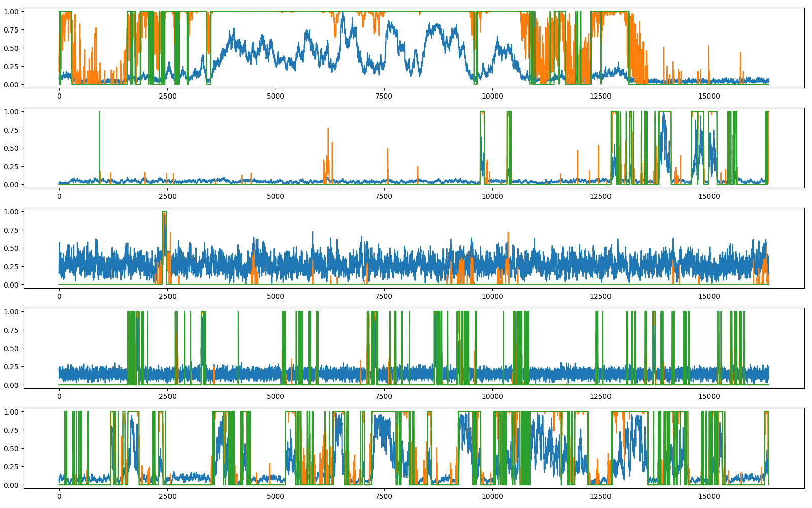Click the 5000 x-axis label of the bottom subplot

pyautogui.click(x=276, y=496)
